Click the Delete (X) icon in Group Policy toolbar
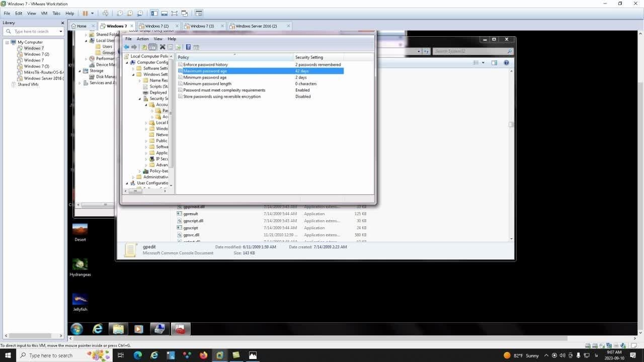Image resolution: width=644 pixels, height=362 pixels. pyautogui.click(x=162, y=47)
